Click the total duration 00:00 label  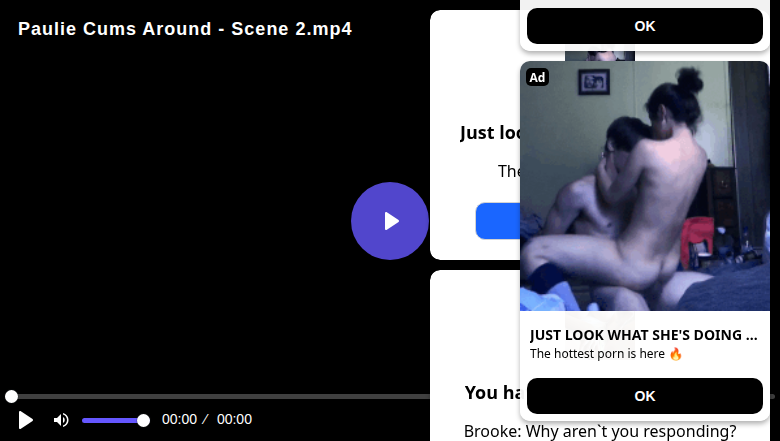click(234, 420)
